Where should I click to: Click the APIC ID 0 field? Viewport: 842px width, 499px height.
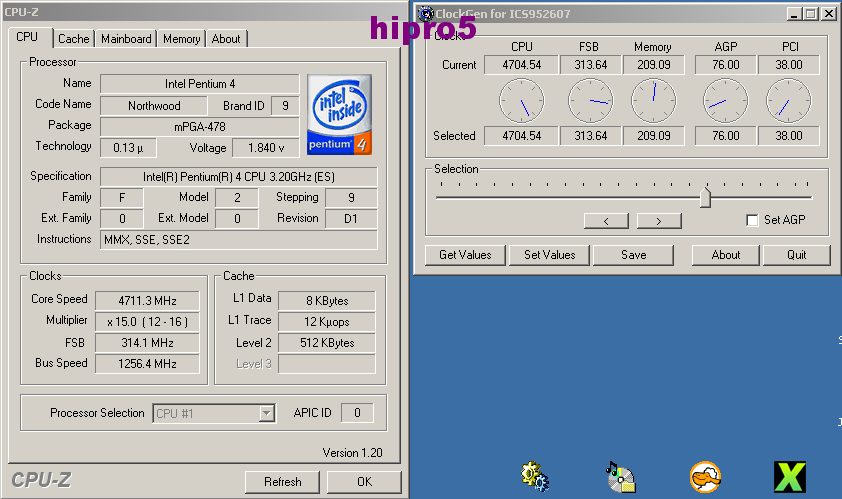point(357,413)
